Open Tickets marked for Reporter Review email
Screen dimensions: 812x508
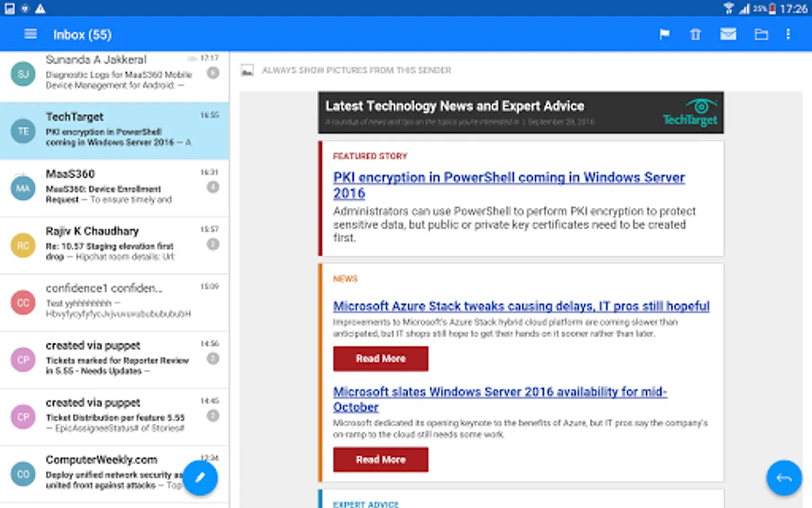tap(114, 360)
